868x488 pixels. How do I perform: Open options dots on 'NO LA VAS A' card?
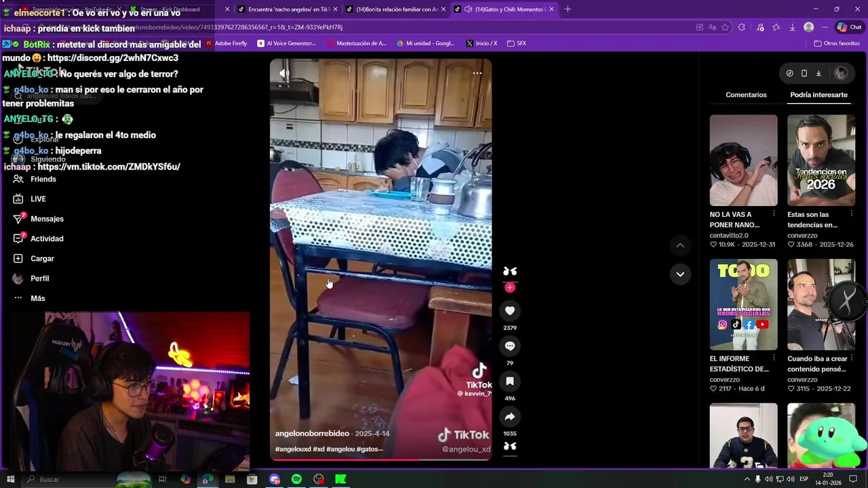coord(774,214)
